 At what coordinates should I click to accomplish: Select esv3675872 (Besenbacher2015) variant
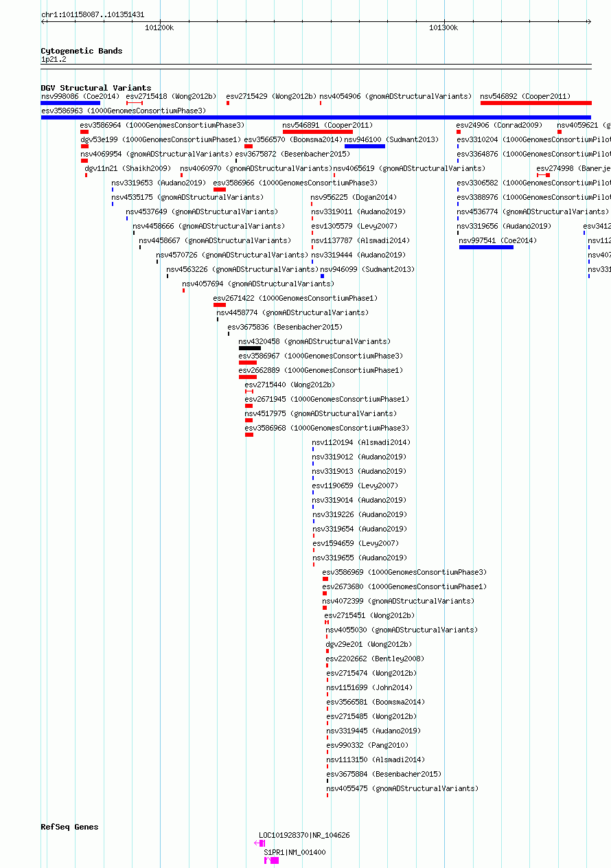[292, 155]
